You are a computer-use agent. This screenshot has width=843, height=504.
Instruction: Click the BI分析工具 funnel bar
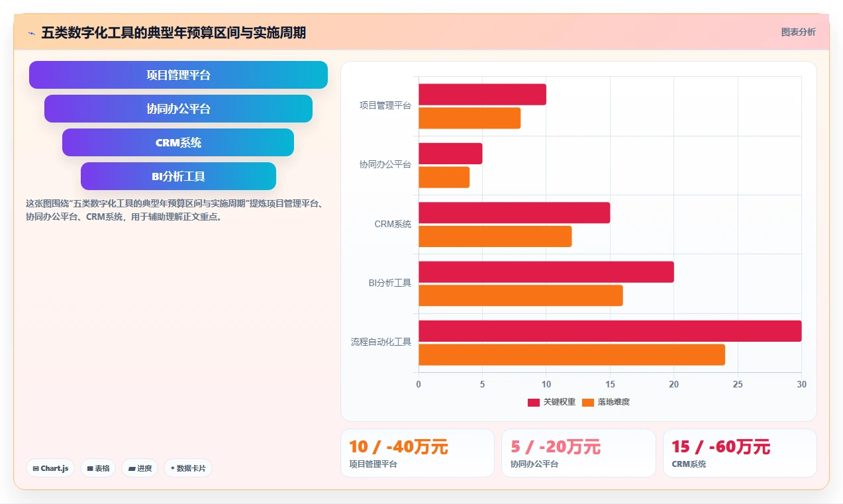click(x=178, y=176)
